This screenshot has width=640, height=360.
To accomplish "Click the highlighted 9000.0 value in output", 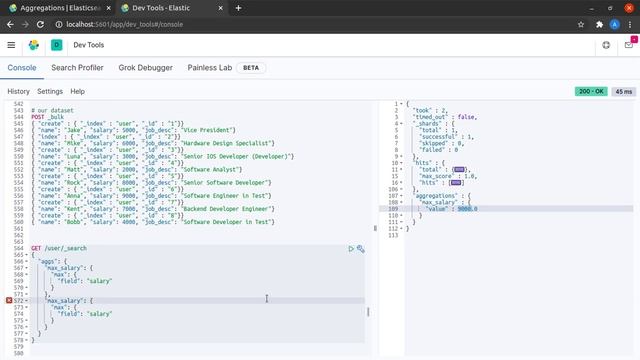I will pyautogui.click(x=467, y=209).
